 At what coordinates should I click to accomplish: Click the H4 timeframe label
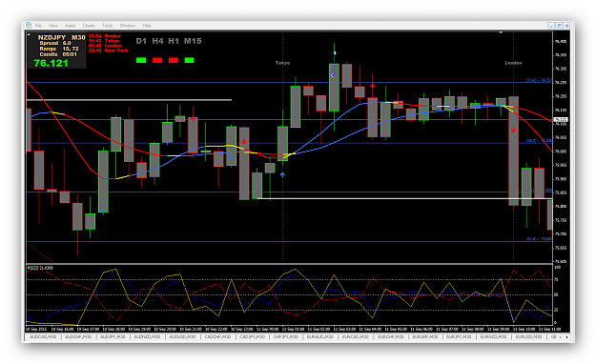point(157,41)
